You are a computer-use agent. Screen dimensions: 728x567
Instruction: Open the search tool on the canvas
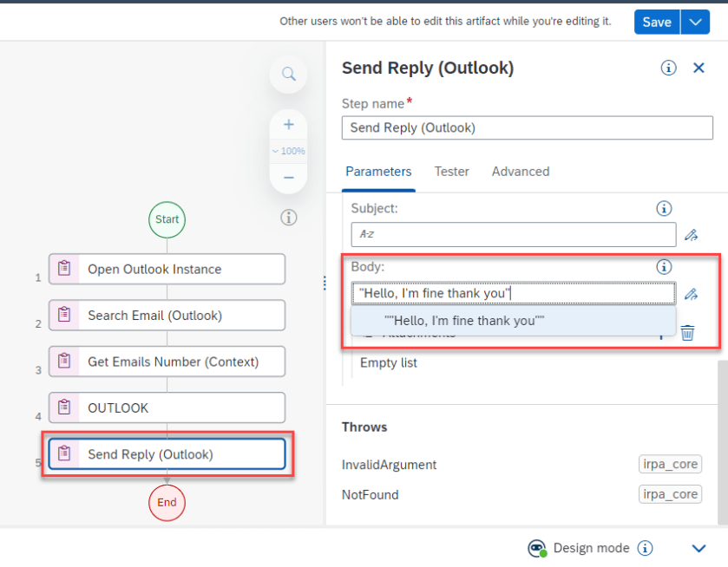288,75
